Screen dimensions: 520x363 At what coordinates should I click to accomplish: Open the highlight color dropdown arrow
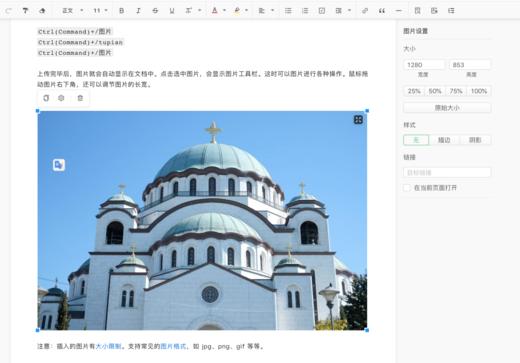(x=247, y=11)
